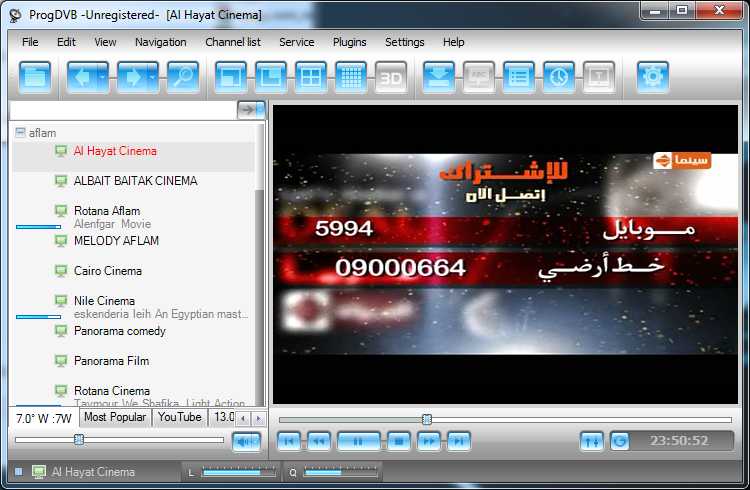The width and height of the screenshot is (750, 490).
Task: Open the File menu
Action: click(30, 42)
